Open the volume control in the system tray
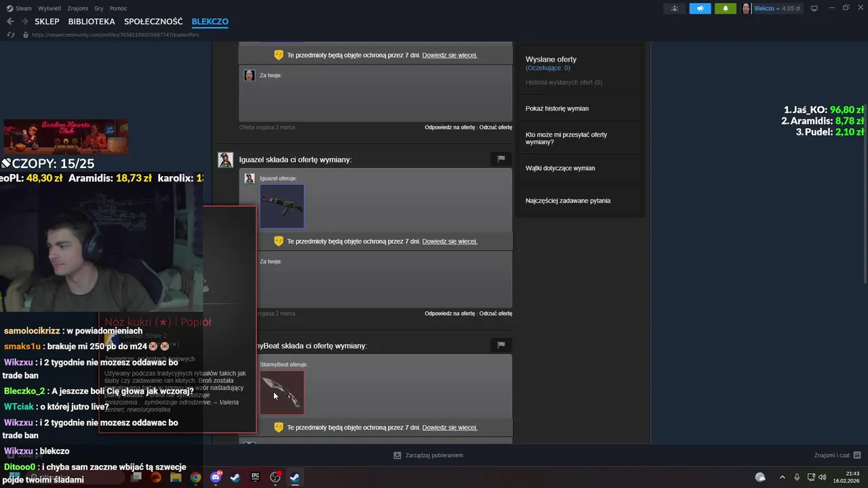Image resolution: width=868 pixels, height=488 pixels. [823, 477]
